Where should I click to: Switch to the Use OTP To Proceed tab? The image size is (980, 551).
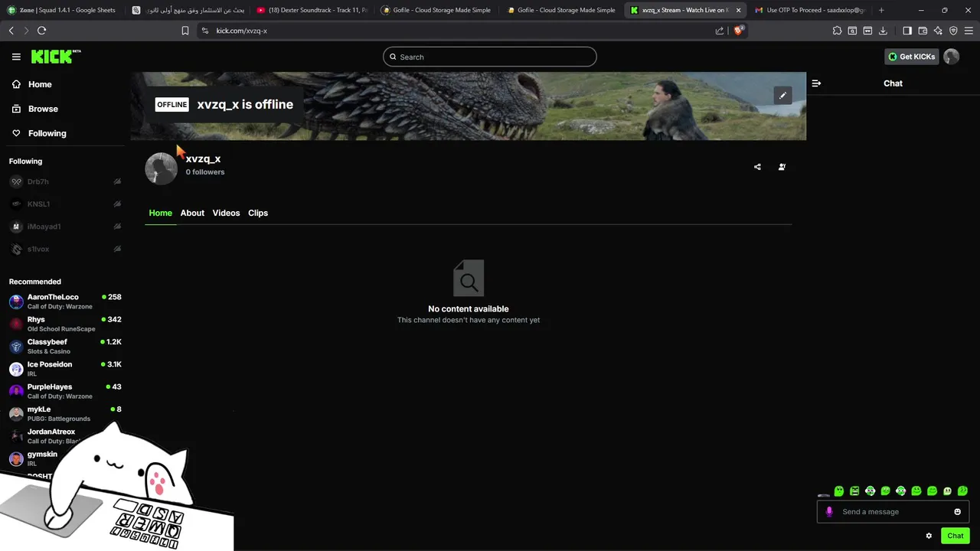coord(809,10)
